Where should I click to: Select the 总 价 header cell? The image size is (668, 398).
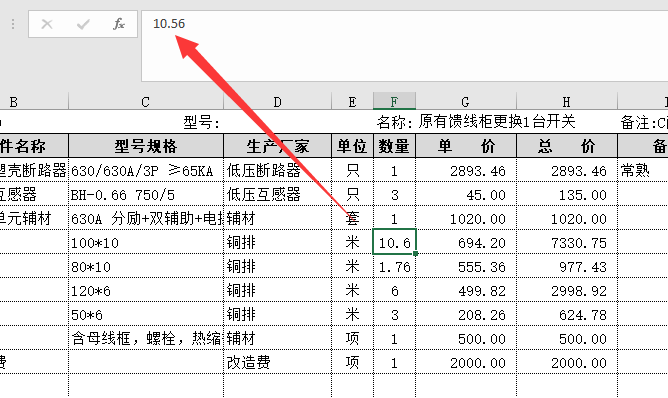[567, 146]
